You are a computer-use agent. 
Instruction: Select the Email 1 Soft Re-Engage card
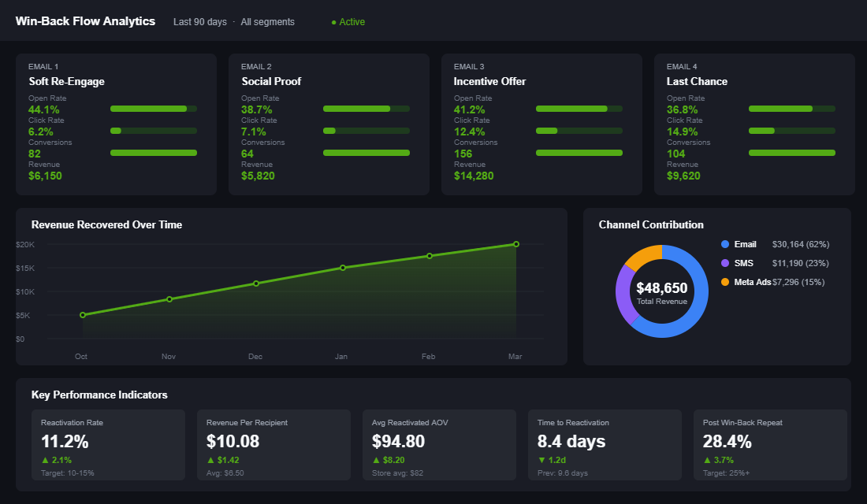(116, 123)
